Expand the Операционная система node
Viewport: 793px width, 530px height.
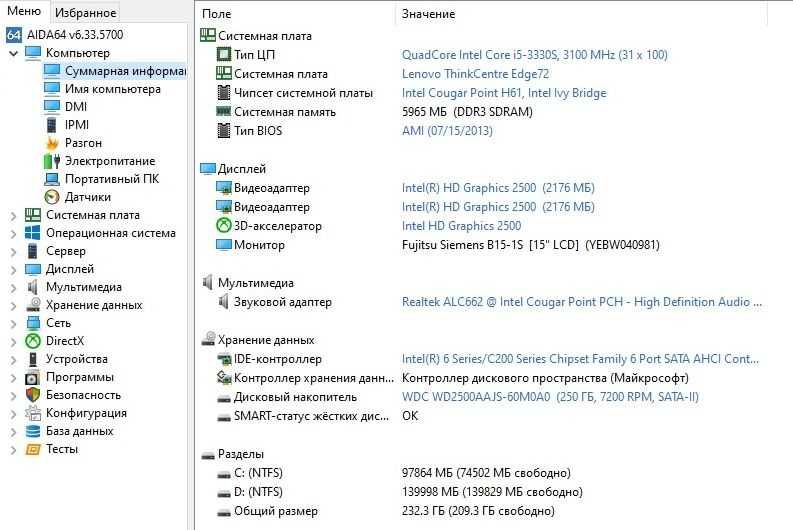[14, 234]
